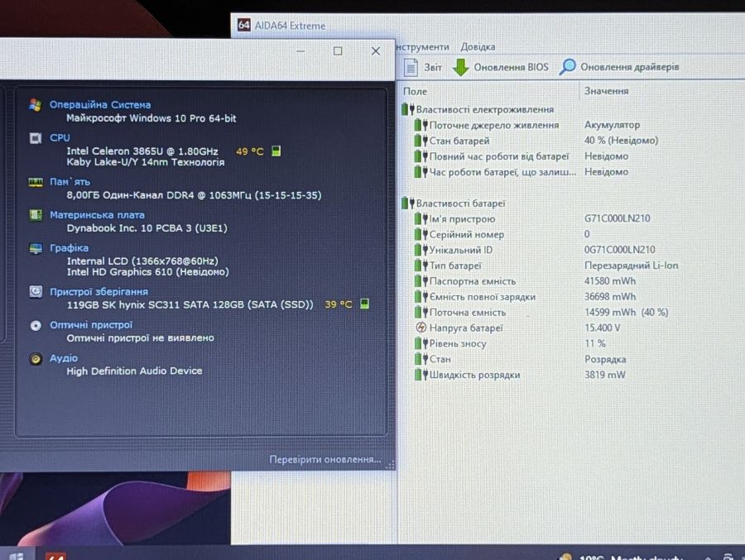Click the icon beside Швидкість розрядки

pyautogui.click(x=421, y=375)
